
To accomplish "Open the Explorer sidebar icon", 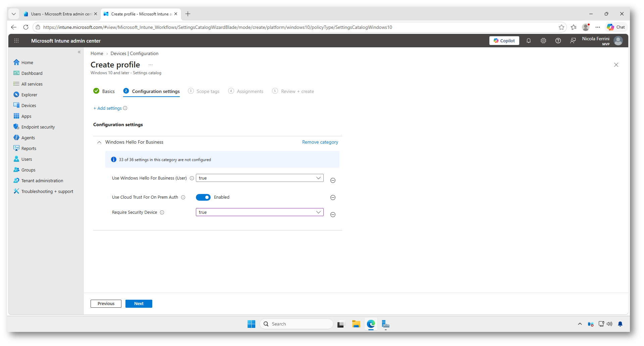I will [16, 95].
